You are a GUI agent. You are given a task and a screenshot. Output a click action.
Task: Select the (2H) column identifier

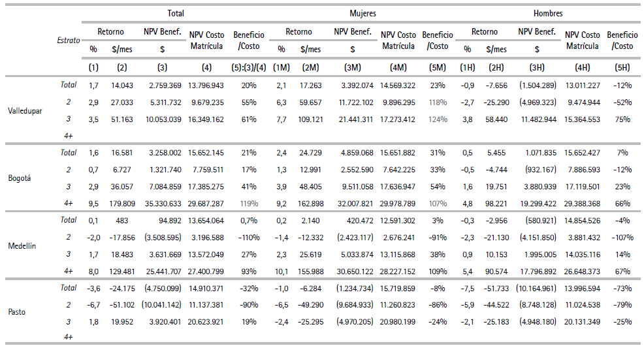pyautogui.click(x=496, y=67)
